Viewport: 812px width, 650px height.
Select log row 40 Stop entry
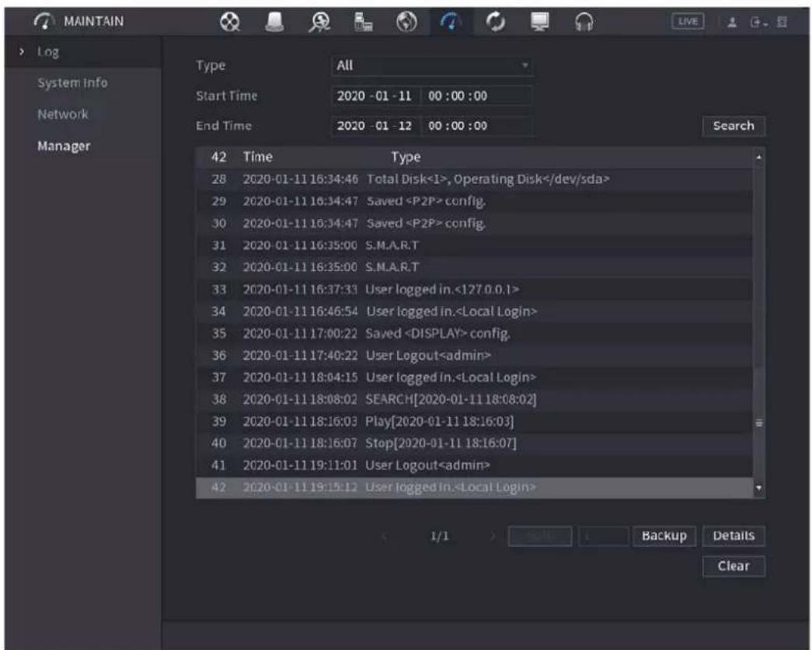(474, 443)
